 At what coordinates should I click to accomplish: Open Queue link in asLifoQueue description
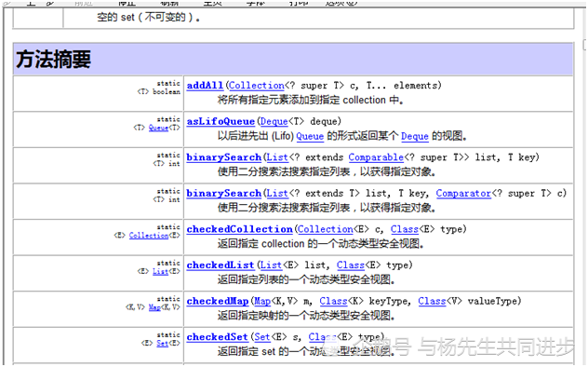tap(310, 136)
